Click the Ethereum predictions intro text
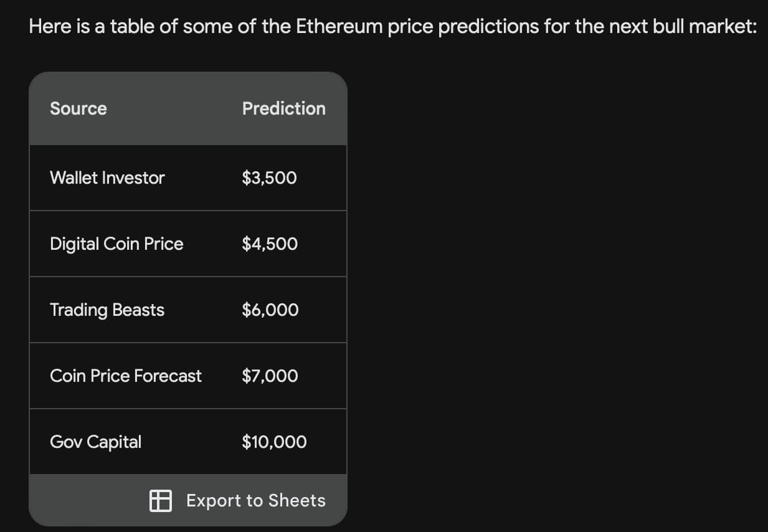The image size is (768, 532). pos(392,26)
